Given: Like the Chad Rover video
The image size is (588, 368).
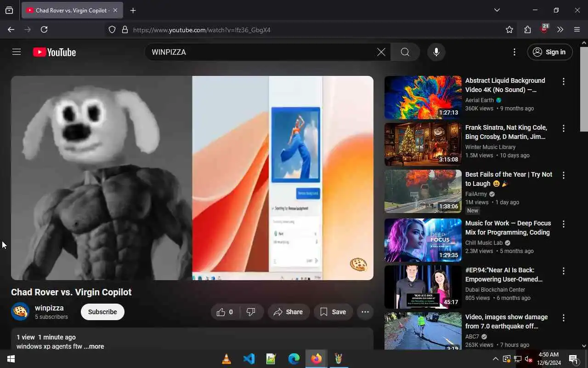Looking at the screenshot, I should point(225,312).
